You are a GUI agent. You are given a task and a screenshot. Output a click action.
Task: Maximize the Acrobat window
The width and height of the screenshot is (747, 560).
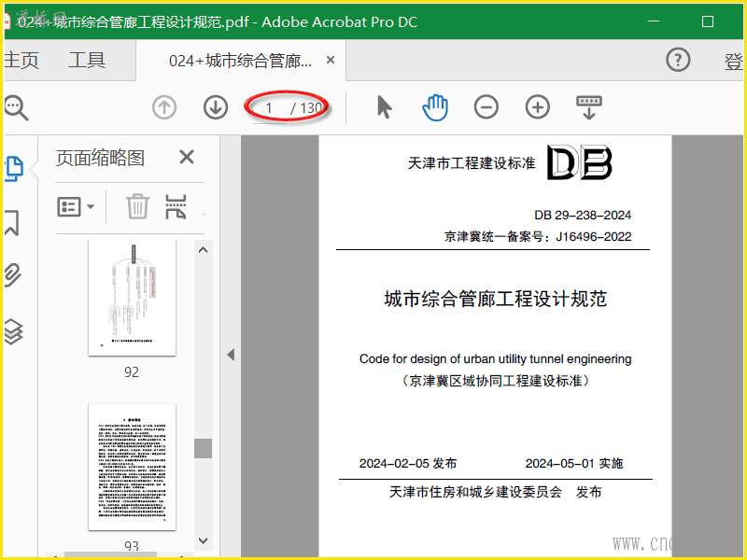708,21
